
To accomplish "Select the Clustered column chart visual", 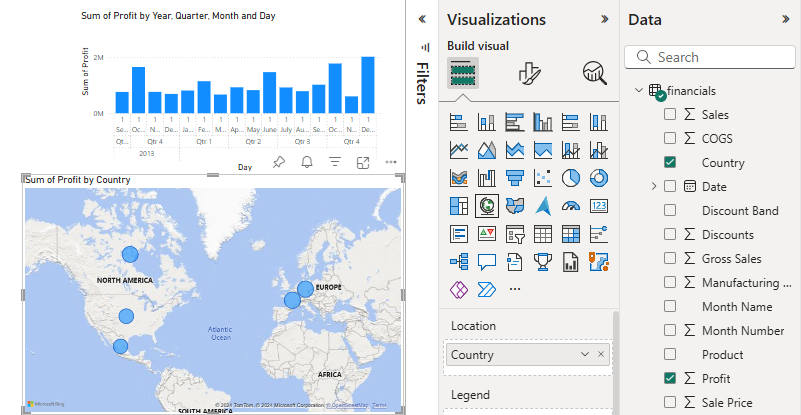I will click(x=543, y=123).
